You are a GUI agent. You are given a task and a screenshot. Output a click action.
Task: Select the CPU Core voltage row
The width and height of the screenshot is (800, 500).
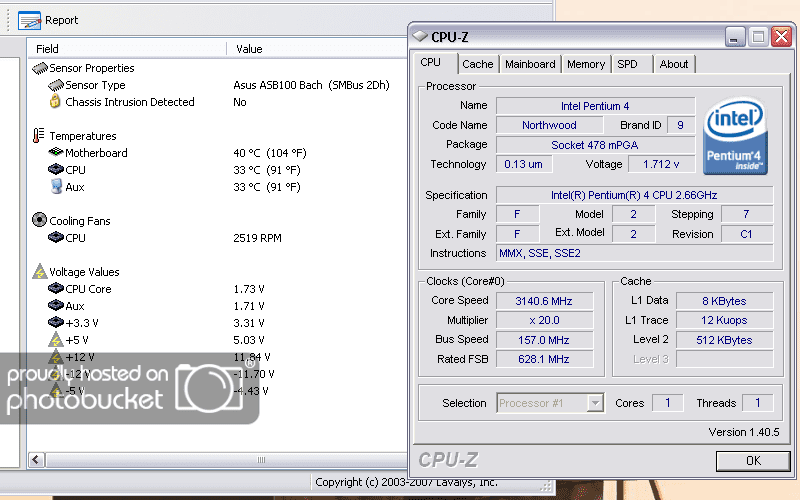[x=217, y=289]
